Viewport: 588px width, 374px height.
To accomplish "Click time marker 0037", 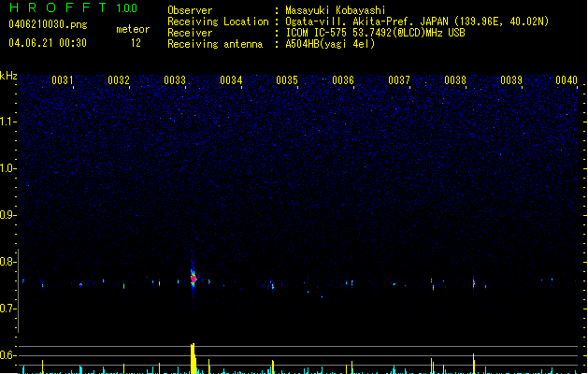I will point(399,80).
